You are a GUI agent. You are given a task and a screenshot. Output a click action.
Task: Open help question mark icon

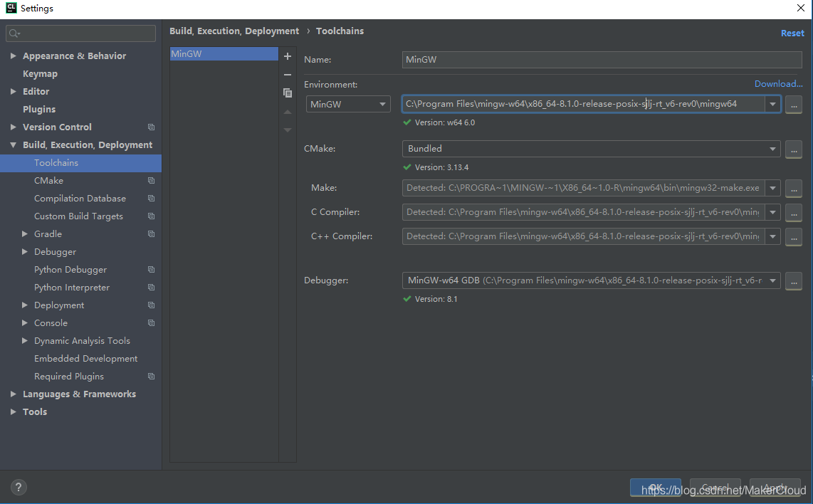click(18, 487)
